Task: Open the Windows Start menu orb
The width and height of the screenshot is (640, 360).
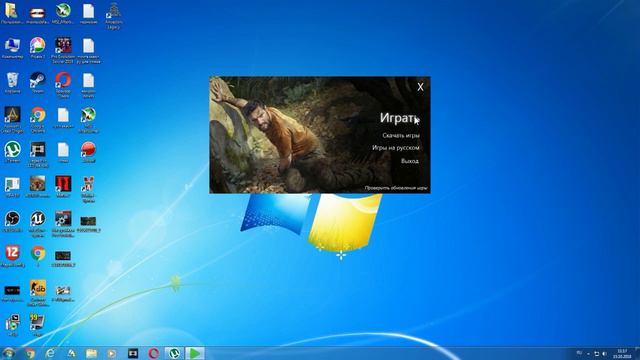Action: coord(8,353)
